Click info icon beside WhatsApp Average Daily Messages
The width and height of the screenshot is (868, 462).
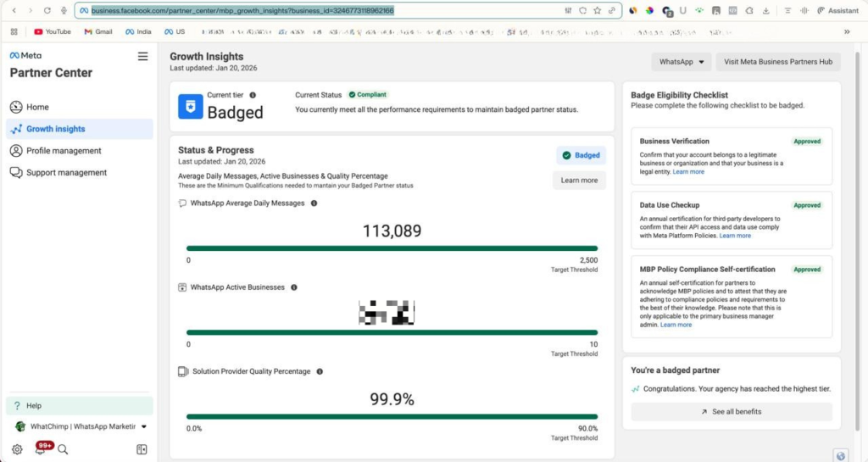314,203
